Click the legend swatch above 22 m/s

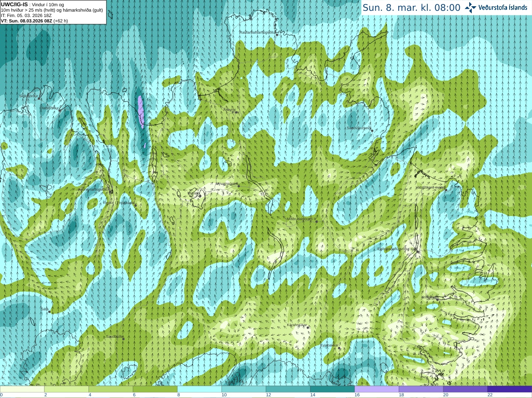click(x=510, y=389)
